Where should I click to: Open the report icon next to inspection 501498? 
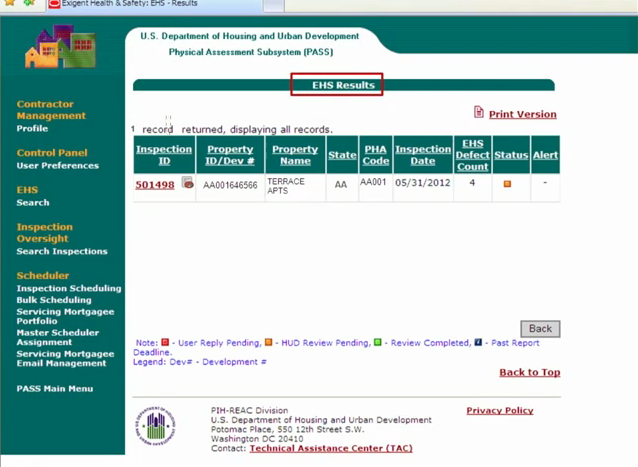click(187, 182)
